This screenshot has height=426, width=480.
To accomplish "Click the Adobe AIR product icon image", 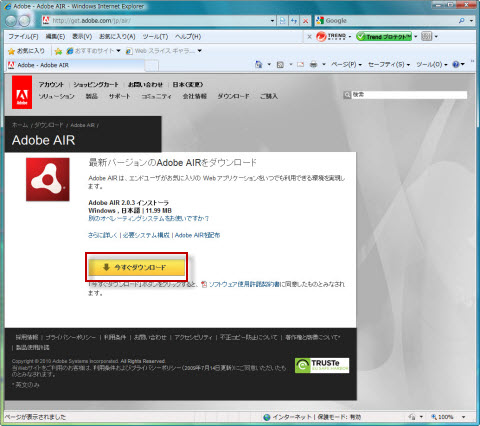I will [48, 179].
